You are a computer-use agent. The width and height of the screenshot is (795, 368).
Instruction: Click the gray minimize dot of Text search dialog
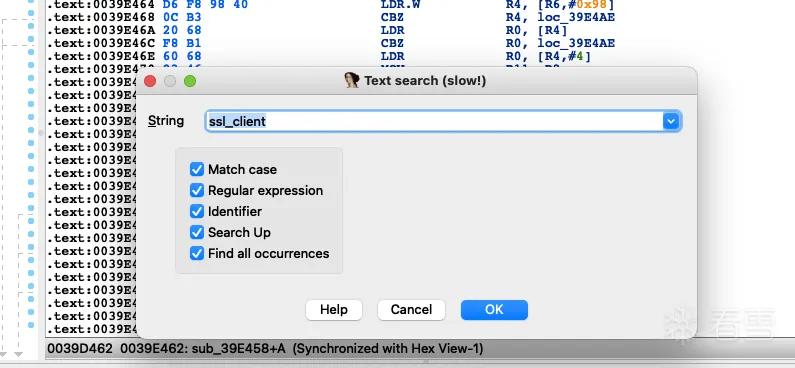coord(170,81)
